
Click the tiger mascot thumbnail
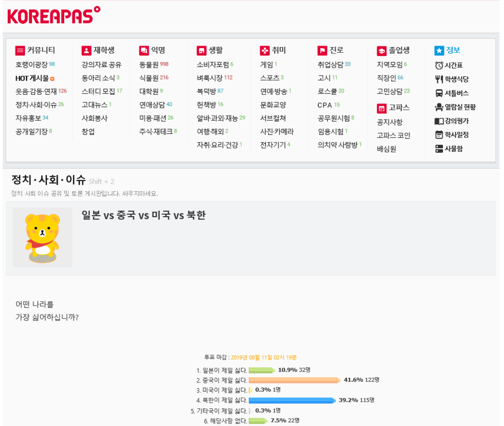(x=42, y=237)
